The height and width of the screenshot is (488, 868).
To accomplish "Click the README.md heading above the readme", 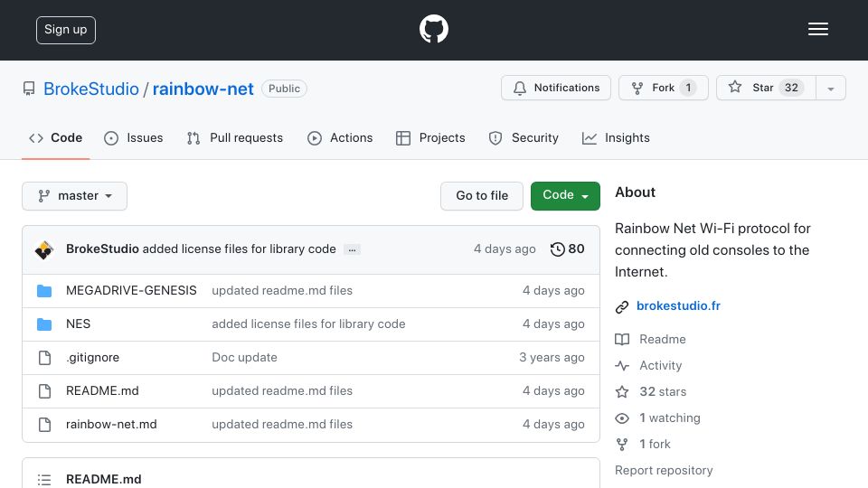I will pos(103,479).
